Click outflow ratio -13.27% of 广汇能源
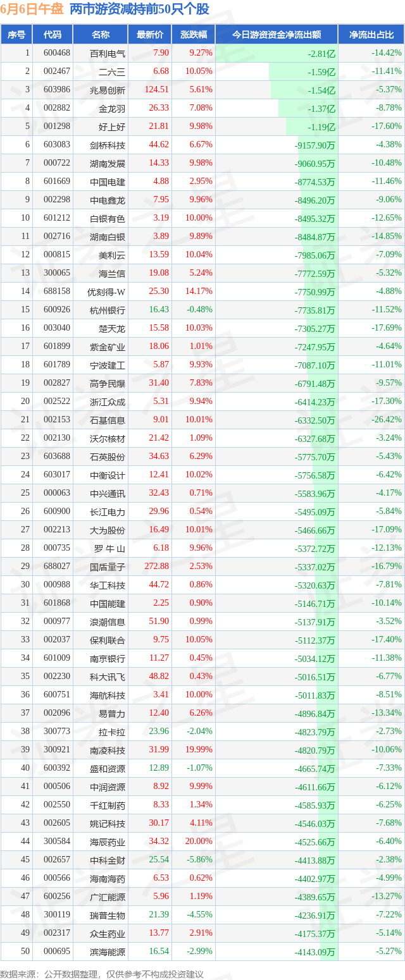Image resolution: width=405 pixels, height=980 pixels. tap(386, 897)
